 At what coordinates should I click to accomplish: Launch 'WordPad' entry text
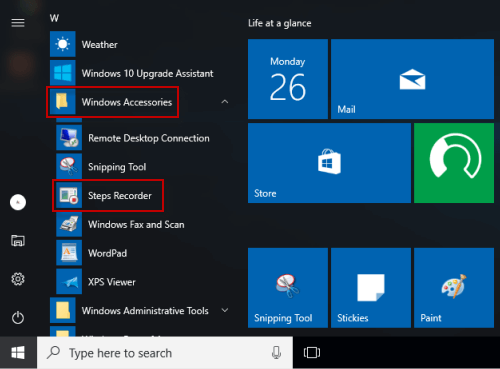pyautogui.click(x=107, y=253)
